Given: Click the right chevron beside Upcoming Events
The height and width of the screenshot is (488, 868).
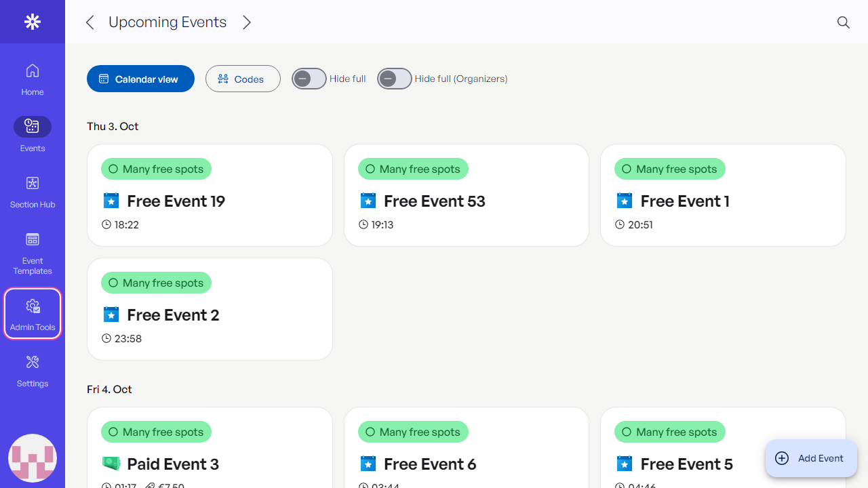Looking at the screenshot, I should (247, 22).
